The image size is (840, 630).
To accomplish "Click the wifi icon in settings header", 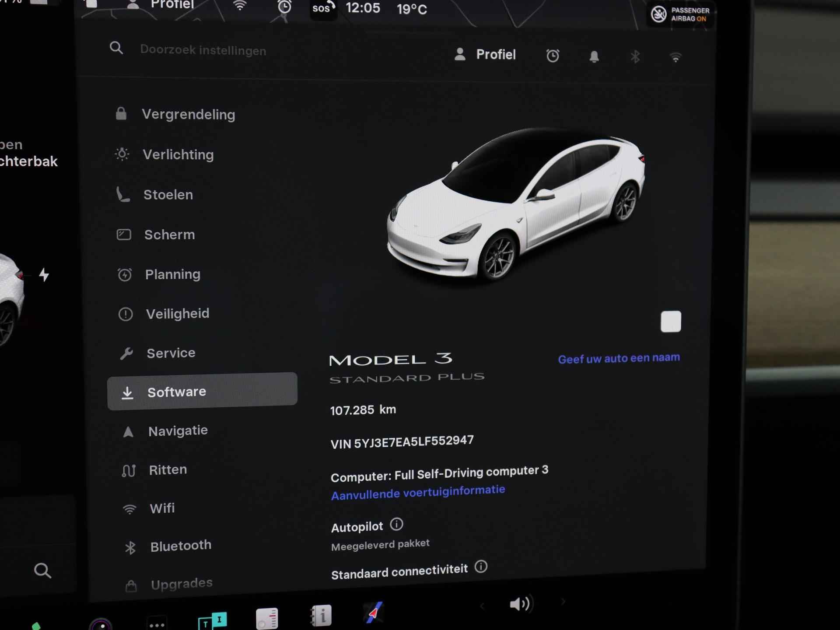I will 675,57.
